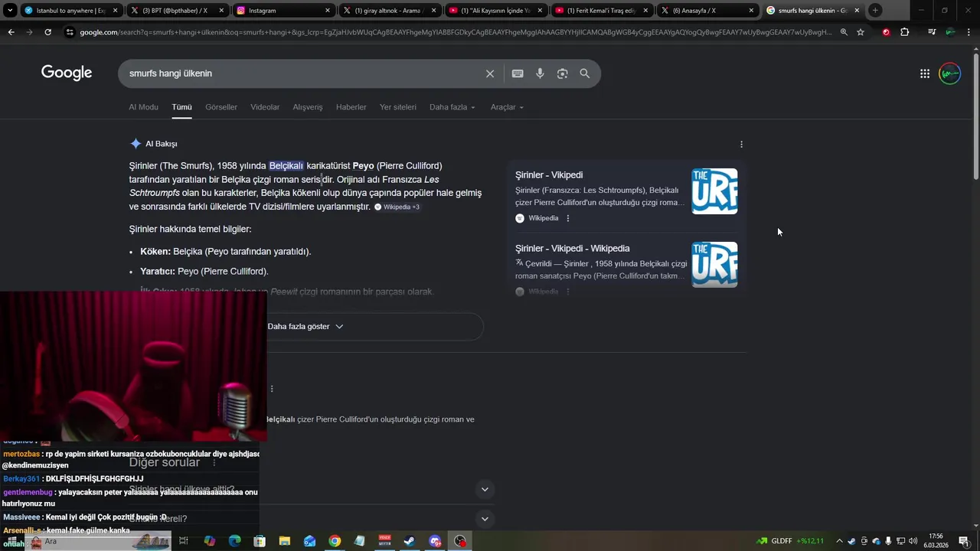The image size is (980, 551).
Task: Switch to the AI Modu tab
Action: pyautogui.click(x=143, y=107)
